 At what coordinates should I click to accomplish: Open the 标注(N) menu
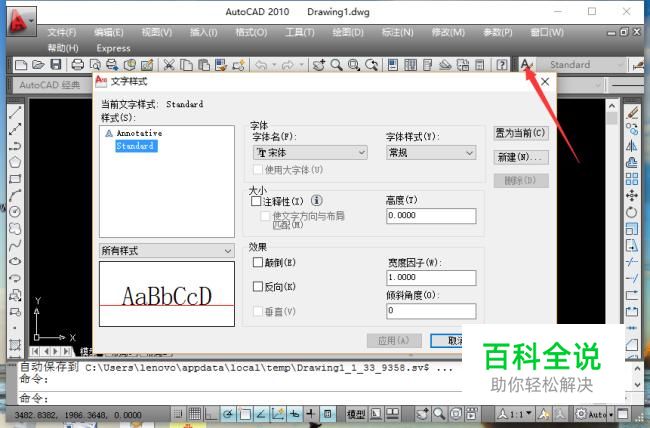(398, 32)
